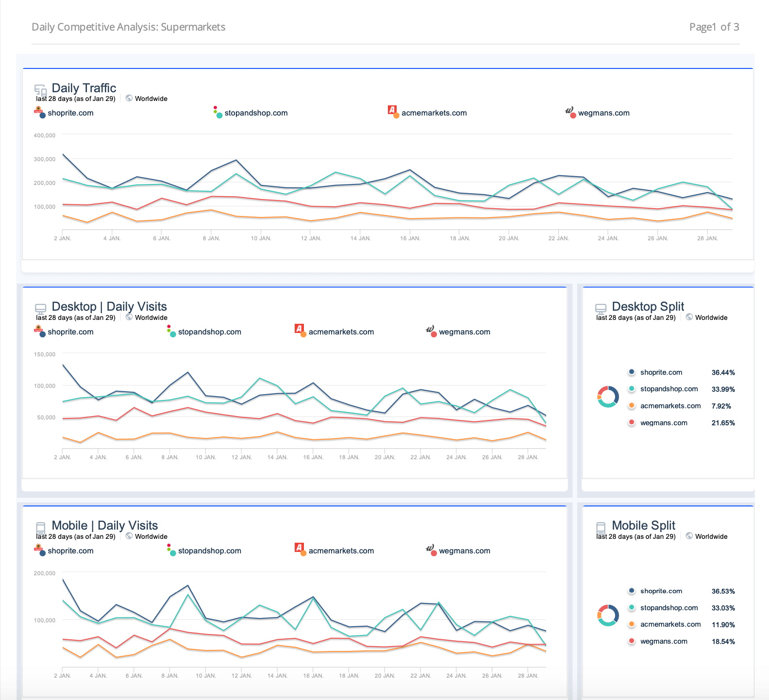Click wegmans favicon in Mobile Daily Visits legend

[x=430, y=548]
